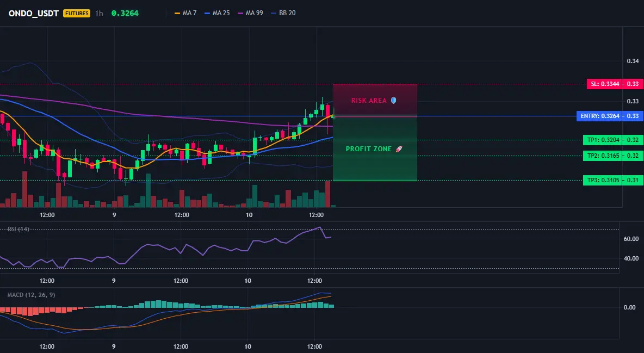Image resolution: width=644 pixels, height=353 pixels.
Task: Click the date 10 on the main chart time axis
Action: click(249, 215)
